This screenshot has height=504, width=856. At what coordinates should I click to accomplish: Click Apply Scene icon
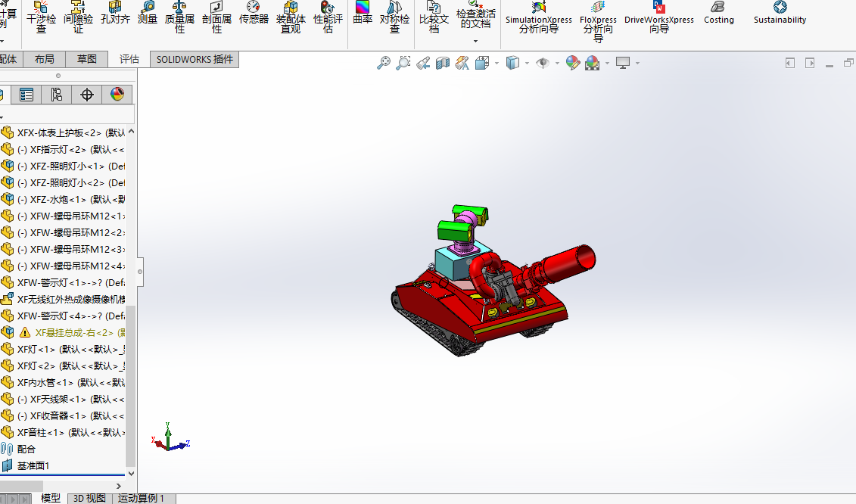click(x=593, y=63)
